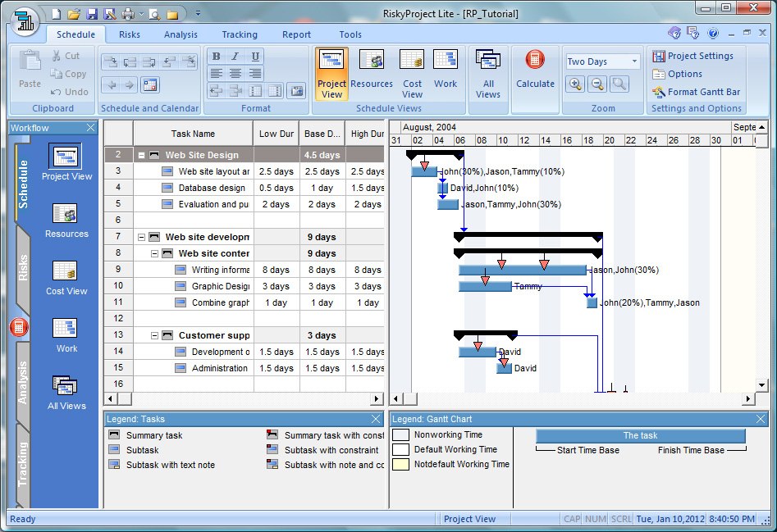Open the Two Days zoom dropdown
777x532 pixels.
click(634, 61)
